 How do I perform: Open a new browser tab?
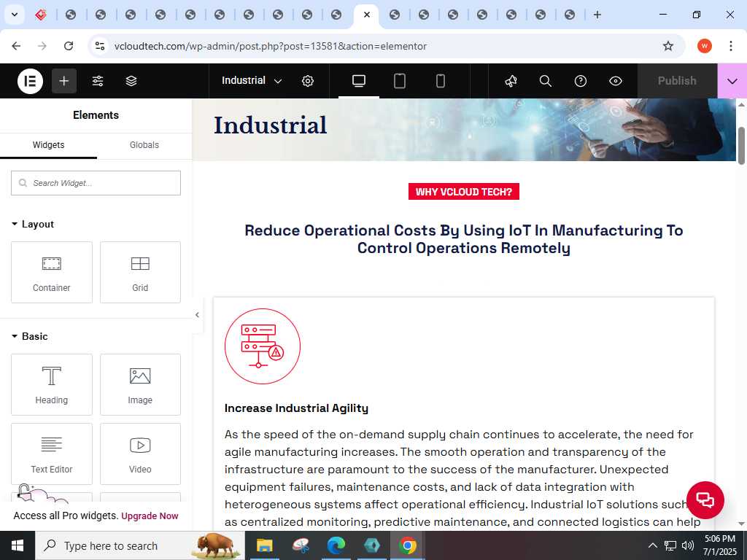click(x=597, y=15)
